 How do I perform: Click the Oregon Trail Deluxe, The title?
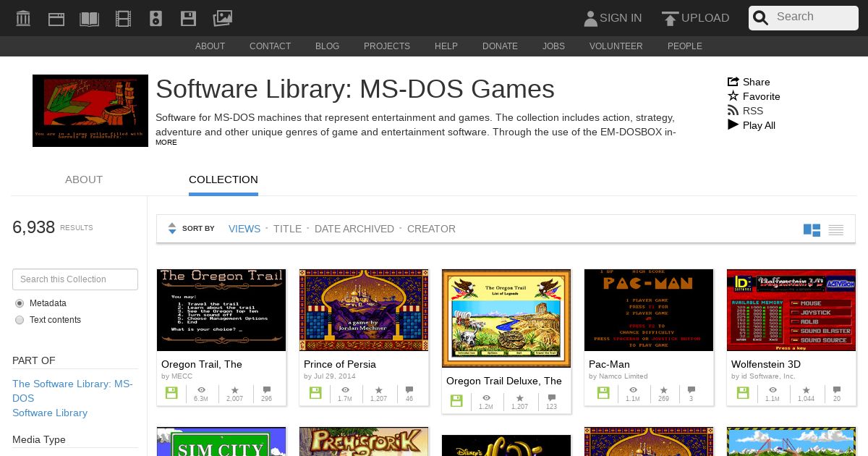(504, 381)
